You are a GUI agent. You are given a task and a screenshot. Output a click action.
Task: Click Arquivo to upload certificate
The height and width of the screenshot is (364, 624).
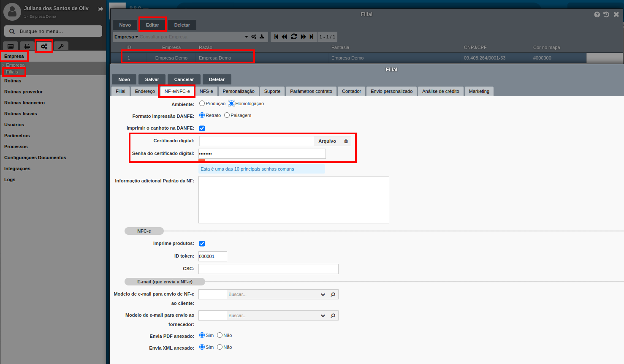point(327,141)
